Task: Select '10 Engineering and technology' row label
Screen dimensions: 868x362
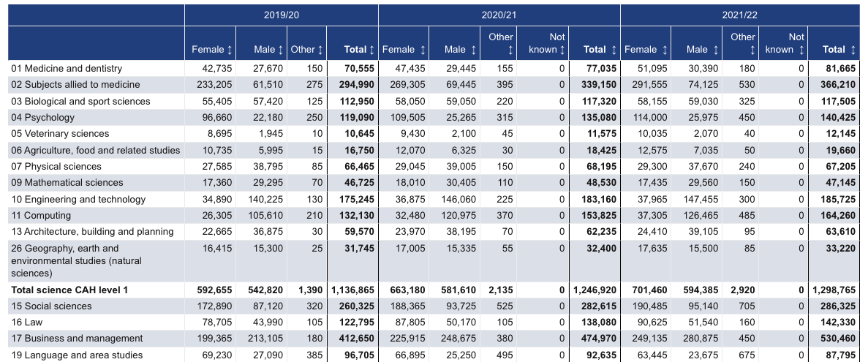Action: tap(78, 199)
